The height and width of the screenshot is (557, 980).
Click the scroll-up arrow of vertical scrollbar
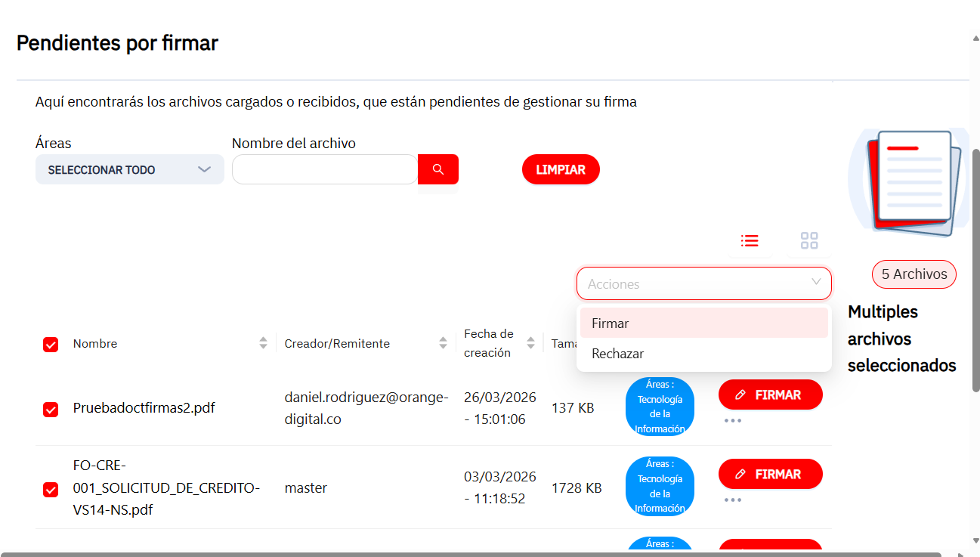[x=975, y=39]
